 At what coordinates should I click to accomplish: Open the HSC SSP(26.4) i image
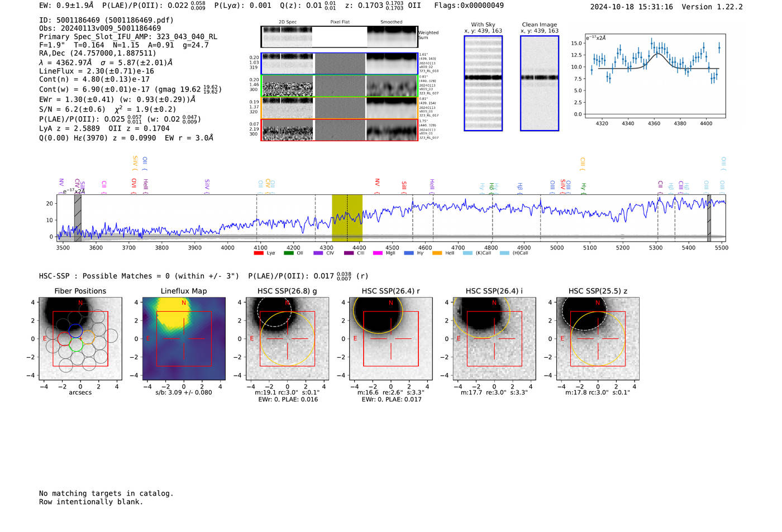pyautogui.click(x=494, y=339)
